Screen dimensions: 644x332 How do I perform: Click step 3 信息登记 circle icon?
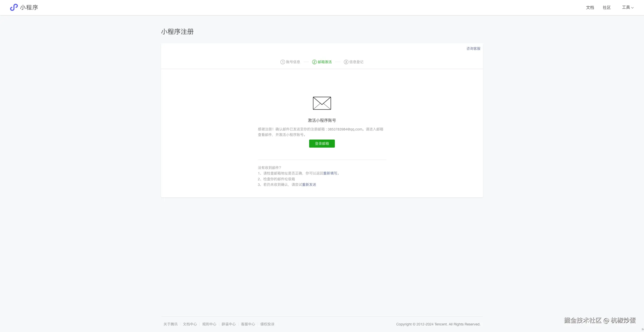346,62
